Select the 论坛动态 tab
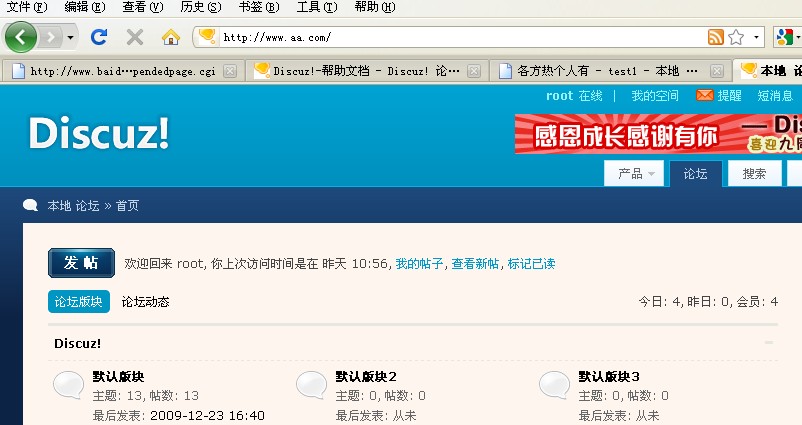 145,302
